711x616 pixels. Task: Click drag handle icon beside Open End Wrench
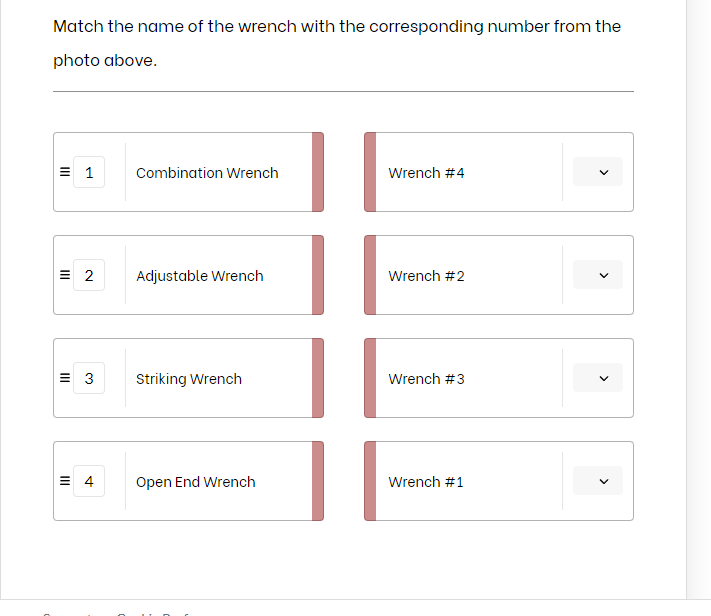click(x=64, y=481)
